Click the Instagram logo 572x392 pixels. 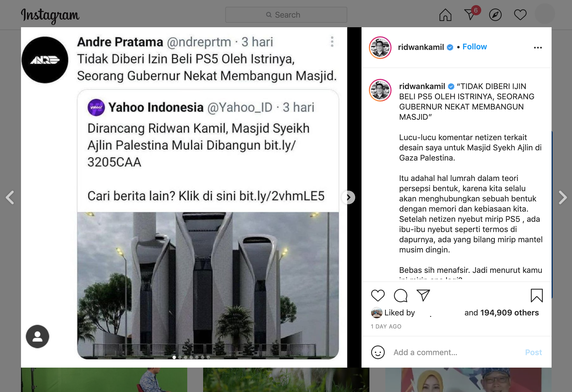coord(50,16)
